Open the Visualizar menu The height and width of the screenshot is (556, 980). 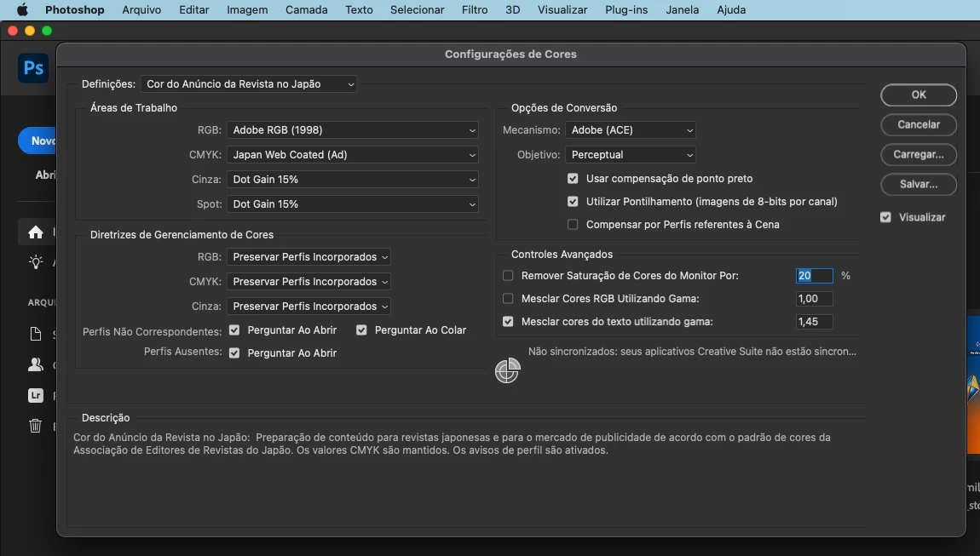(x=562, y=10)
